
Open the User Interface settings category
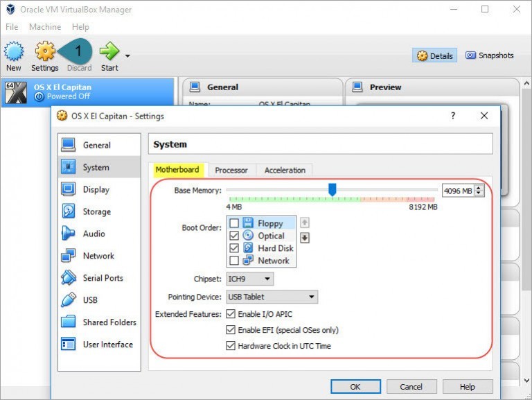pyautogui.click(x=99, y=345)
